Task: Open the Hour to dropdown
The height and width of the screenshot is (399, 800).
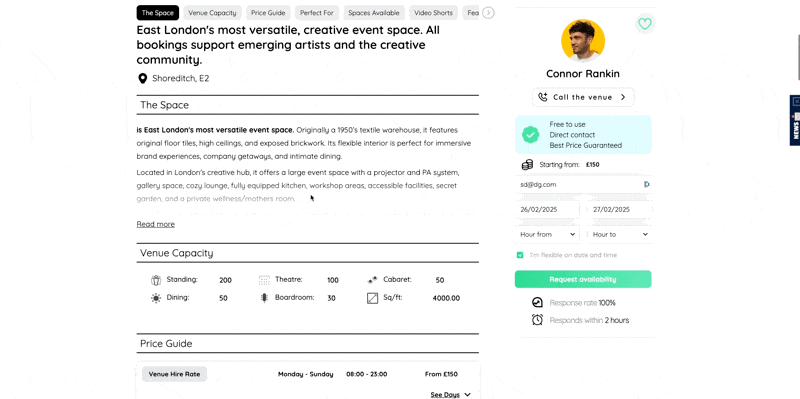Action: point(620,234)
